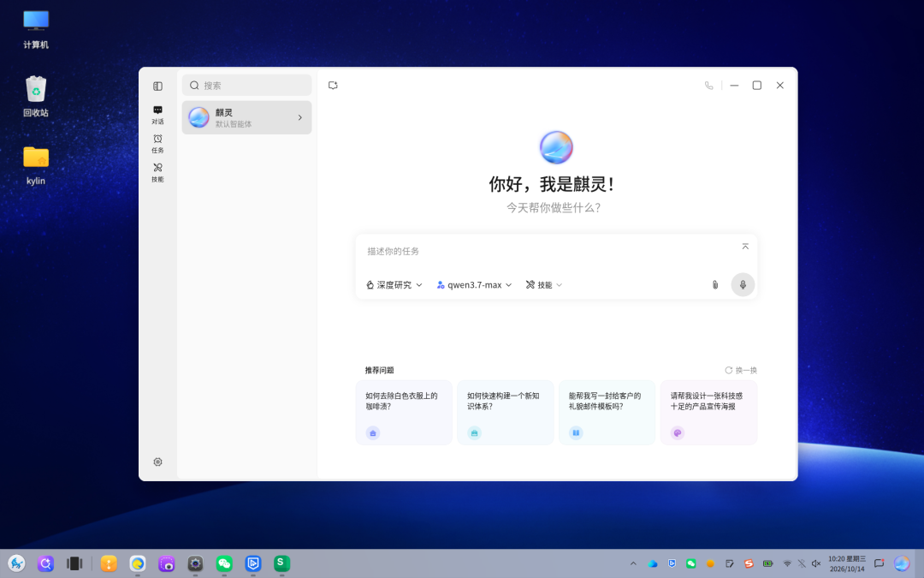
Task: Open the 深度研究 mode dropdown
Action: coord(394,285)
